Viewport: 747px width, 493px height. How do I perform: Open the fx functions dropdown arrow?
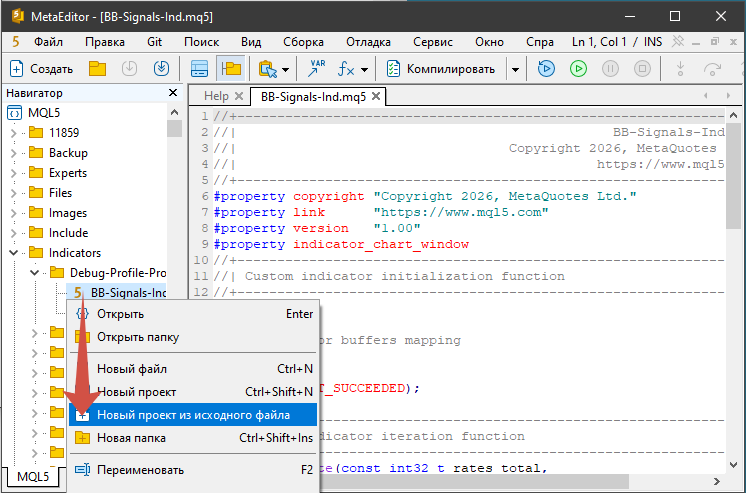coord(364,70)
